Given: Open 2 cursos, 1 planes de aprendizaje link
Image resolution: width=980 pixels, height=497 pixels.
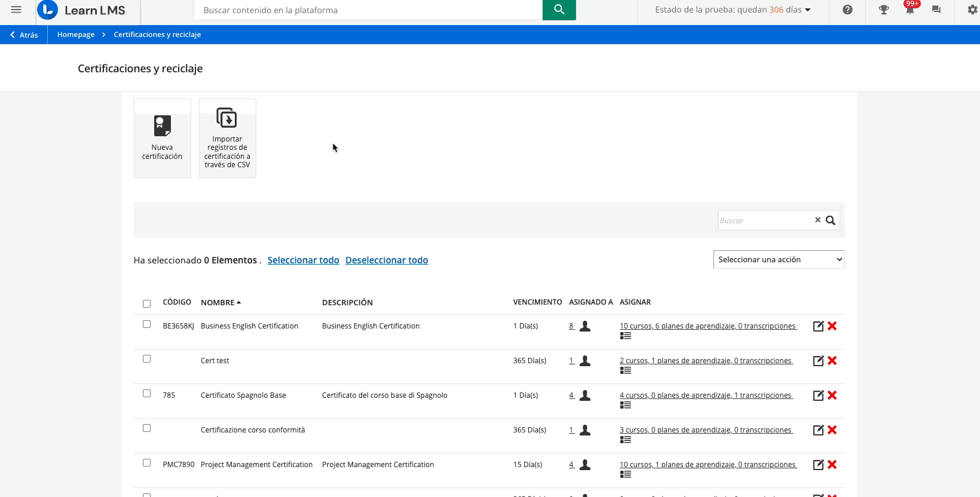Looking at the screenshot, I should [706, 361].
